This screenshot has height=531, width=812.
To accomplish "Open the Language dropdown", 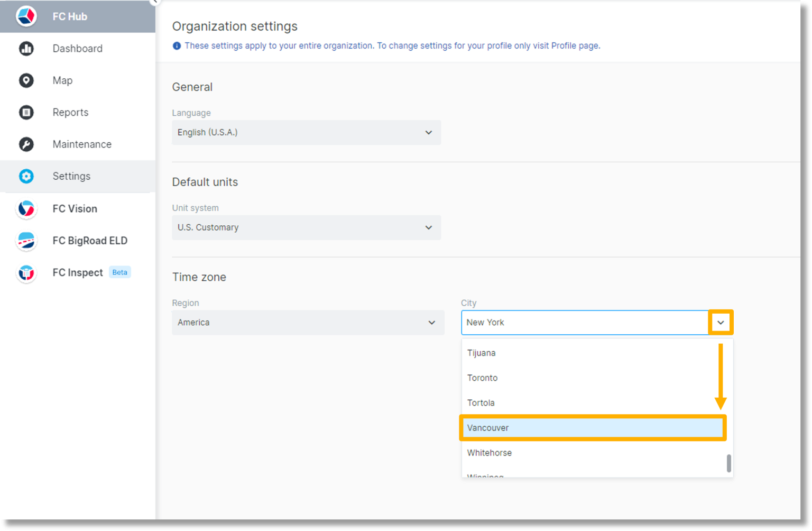I will point(307,132).
